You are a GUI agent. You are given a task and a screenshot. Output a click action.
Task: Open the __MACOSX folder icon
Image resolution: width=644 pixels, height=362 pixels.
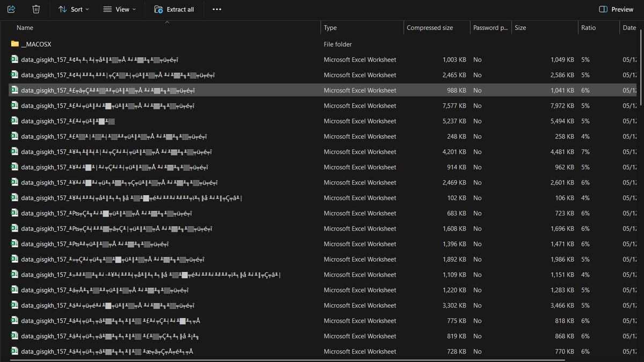click(x=15, y=44)
